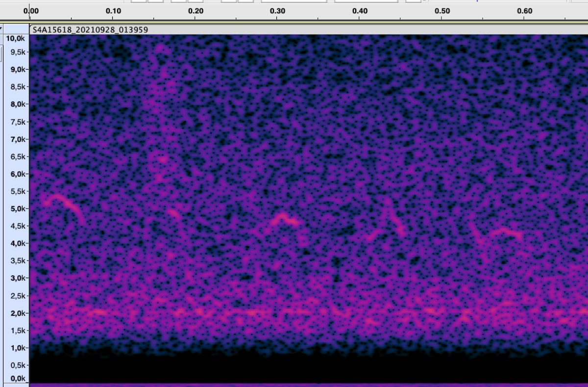Click the 2,0k label on the frequency scale

[x=18, y=313]
